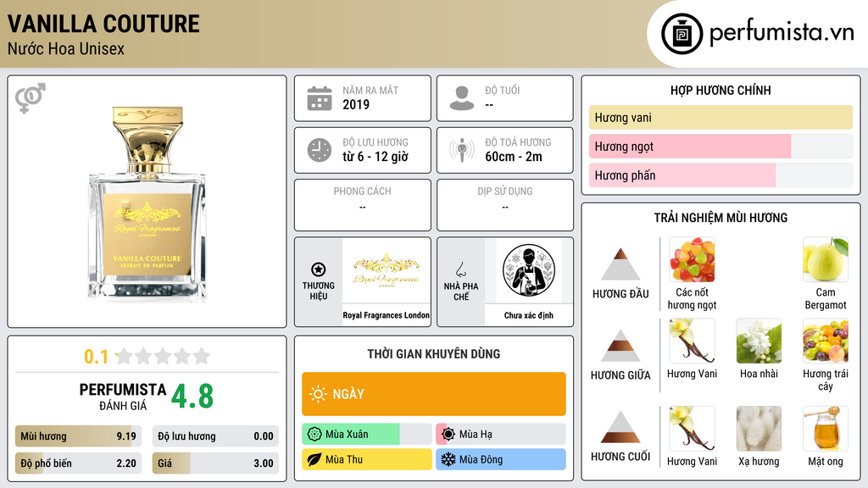
Task: Click the five-star user rating row
Action: point(164,356)
